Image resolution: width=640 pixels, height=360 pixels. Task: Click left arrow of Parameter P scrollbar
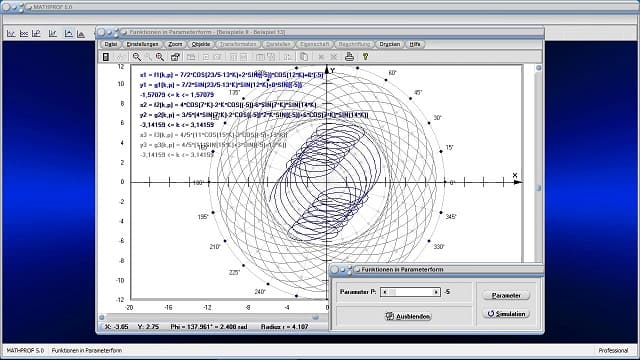point(384,292)
